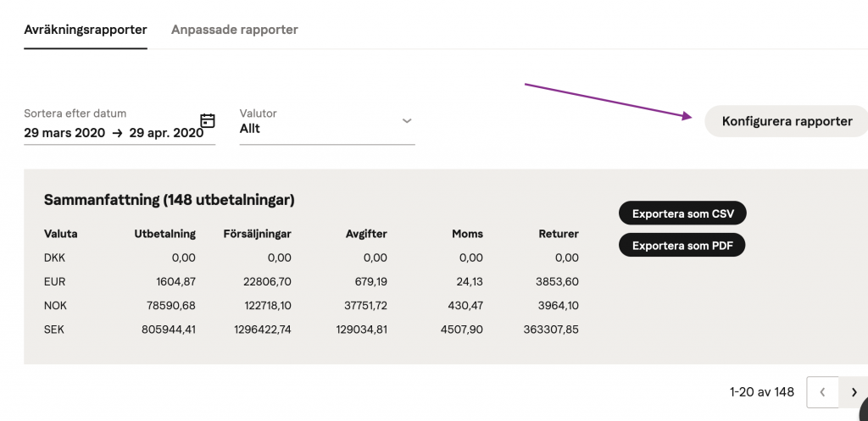Click the Försäljningar column header

tap(258, 234)
